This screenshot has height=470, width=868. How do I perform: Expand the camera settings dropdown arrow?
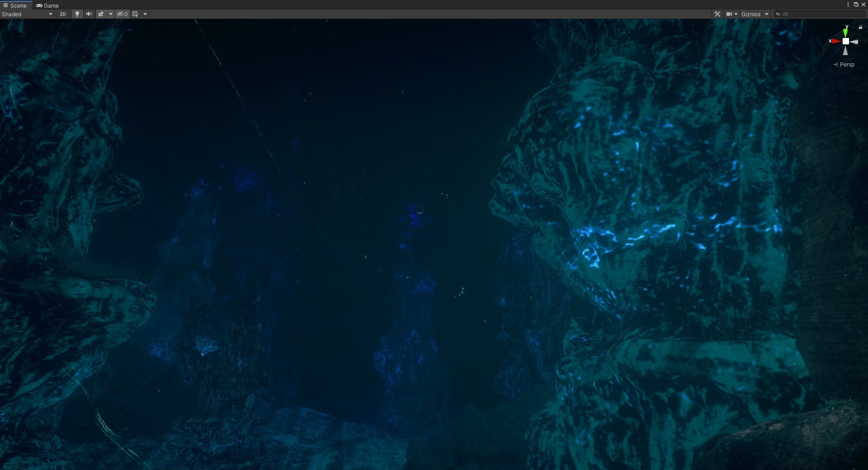[x=736, y=14]
